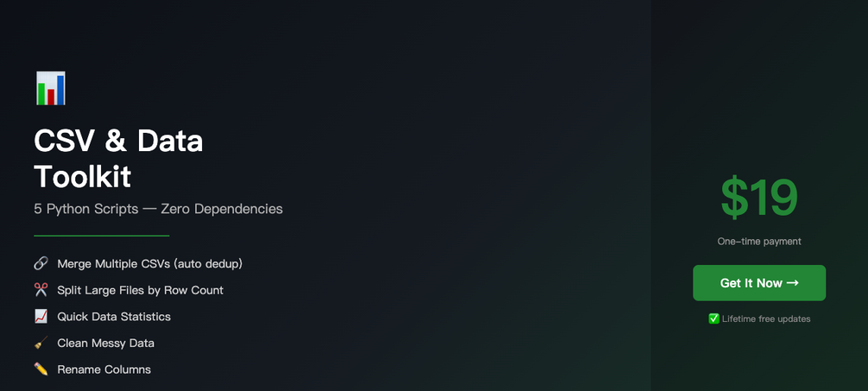This screenshot has width=868, height=391.
Task: Click the Clean Messy Data feature text
Action: coord(105,343)
